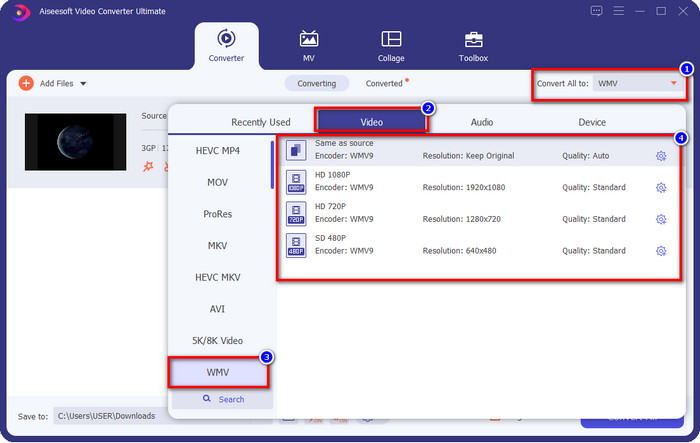
Task: Open the Convert All to WMV dropdown
Action: (x=638, y=84)
